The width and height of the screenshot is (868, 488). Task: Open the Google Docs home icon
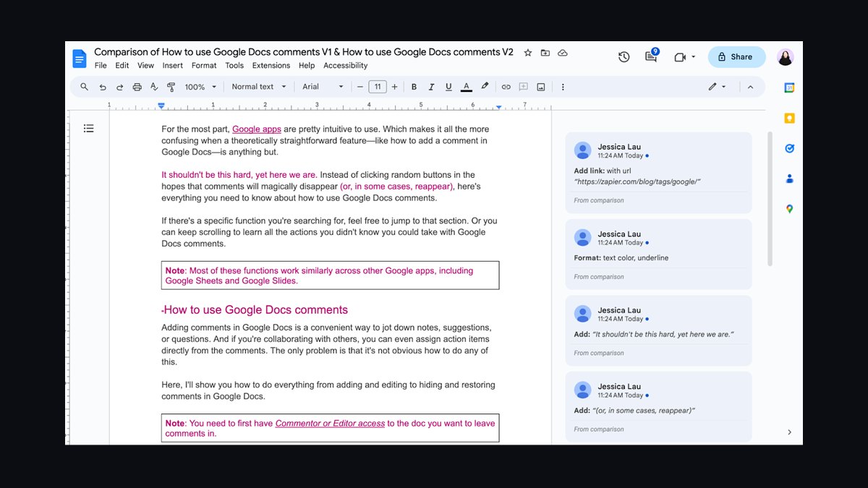[x=79, y=58]
